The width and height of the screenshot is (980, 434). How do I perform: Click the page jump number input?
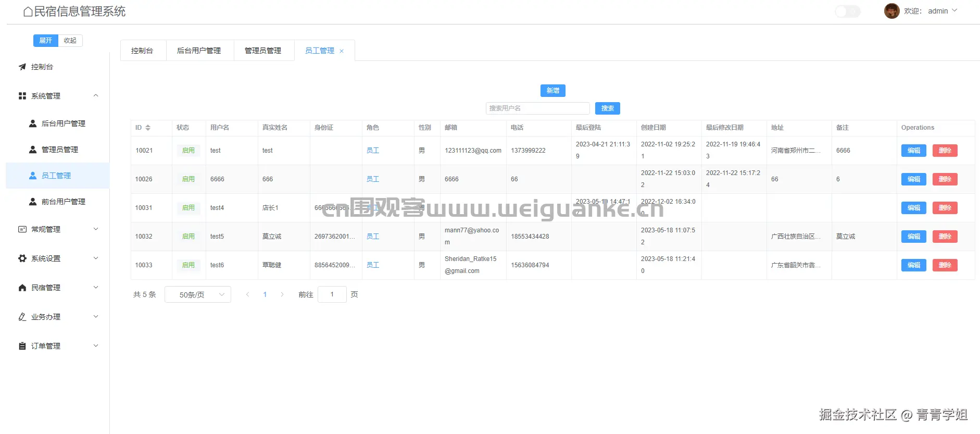(x=332, y=294)
